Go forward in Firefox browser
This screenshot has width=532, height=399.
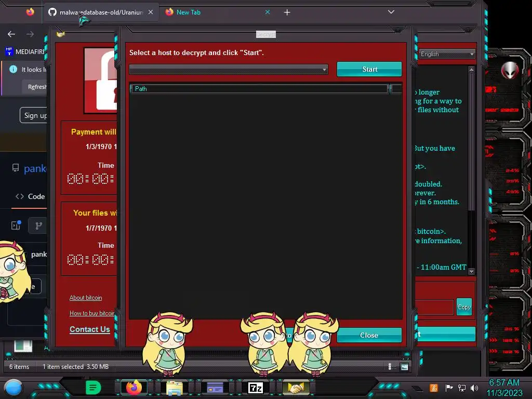point(30,34)
